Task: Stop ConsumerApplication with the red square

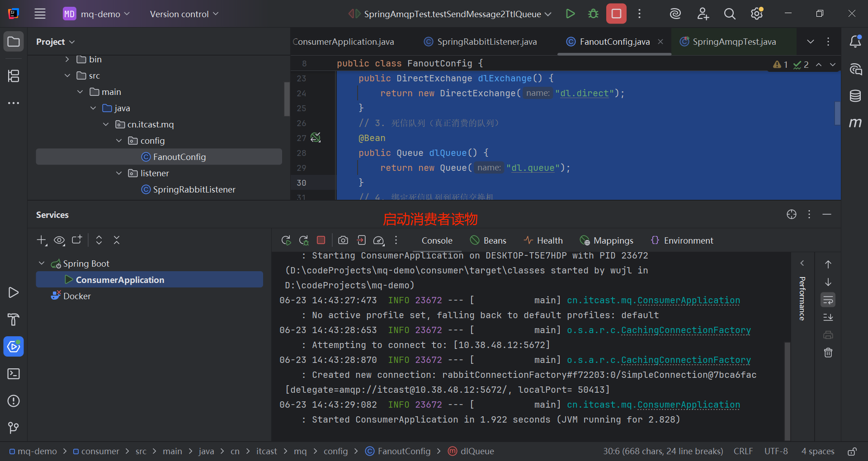Action: (321, 240)
